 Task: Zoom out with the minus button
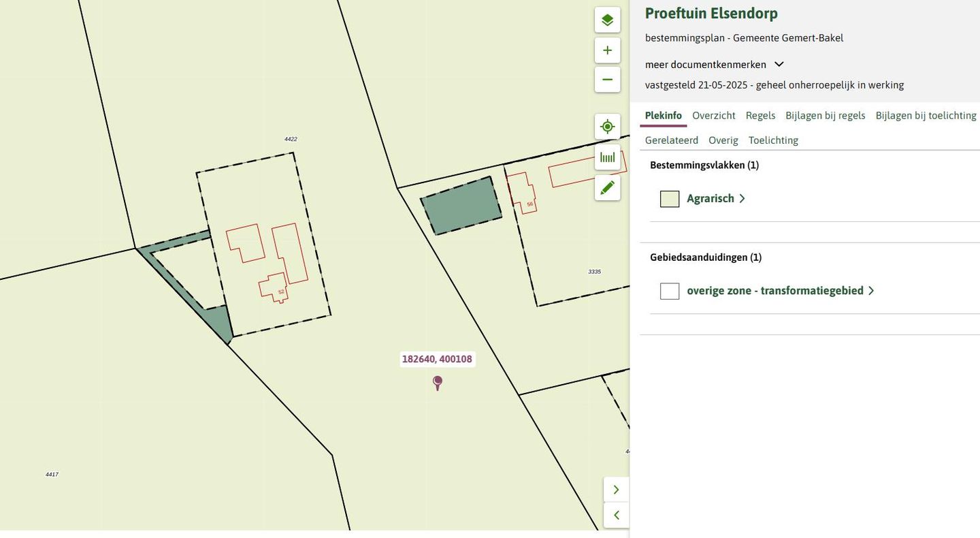[x=607, y=80]
